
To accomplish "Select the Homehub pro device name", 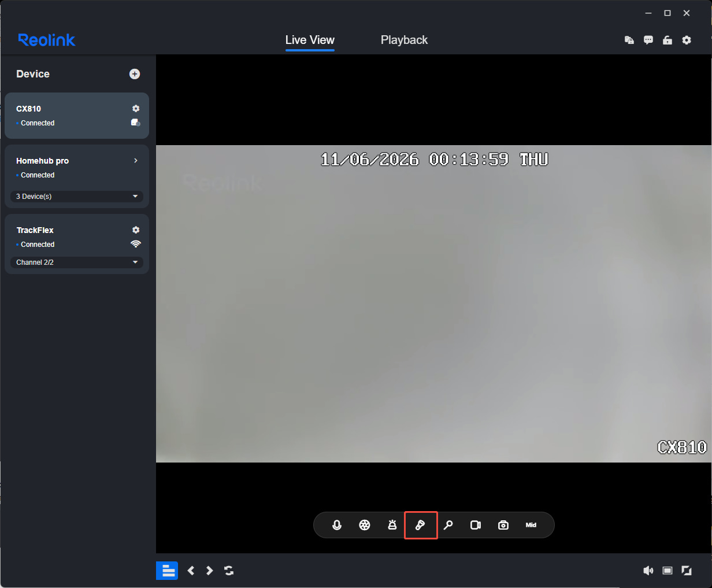I will pos(42,161).
